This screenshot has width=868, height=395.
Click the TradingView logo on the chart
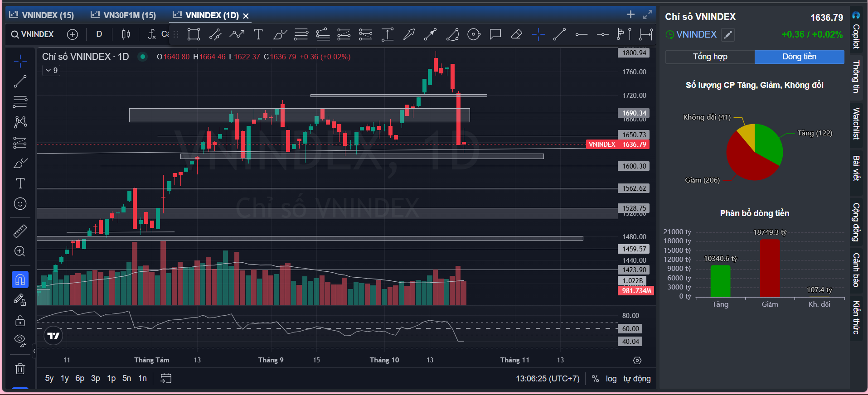coord(53,336)
